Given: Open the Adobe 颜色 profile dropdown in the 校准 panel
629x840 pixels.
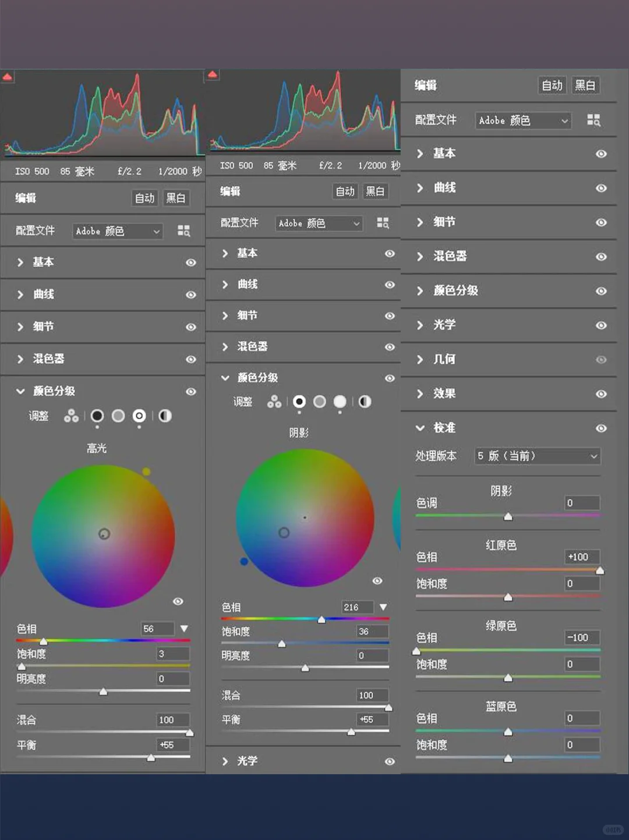Looking at the screenshot, I should (523, 120).
